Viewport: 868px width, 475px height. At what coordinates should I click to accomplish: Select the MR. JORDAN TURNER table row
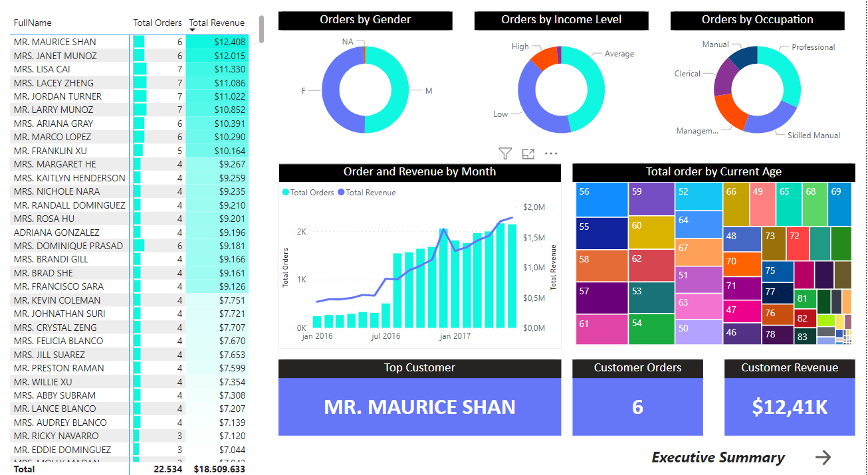click(x=130, y=96)
